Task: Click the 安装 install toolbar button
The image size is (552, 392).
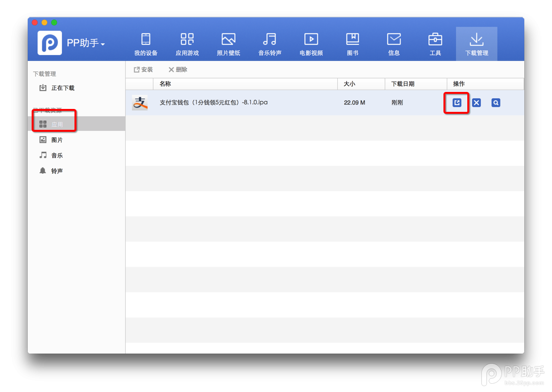Action: click(x=143, y=70)
